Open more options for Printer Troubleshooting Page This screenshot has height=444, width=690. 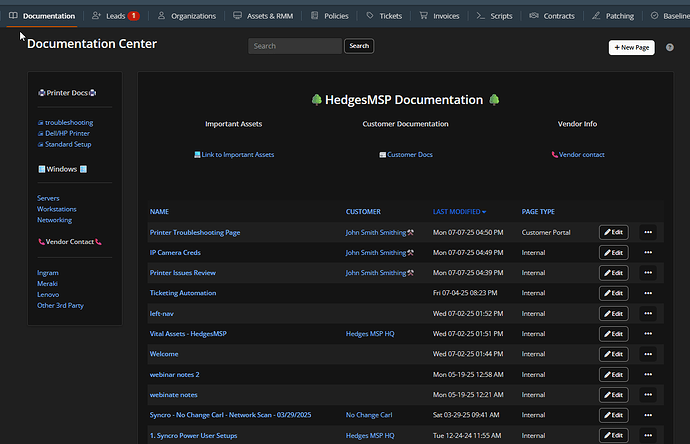(x=648, y=232)
